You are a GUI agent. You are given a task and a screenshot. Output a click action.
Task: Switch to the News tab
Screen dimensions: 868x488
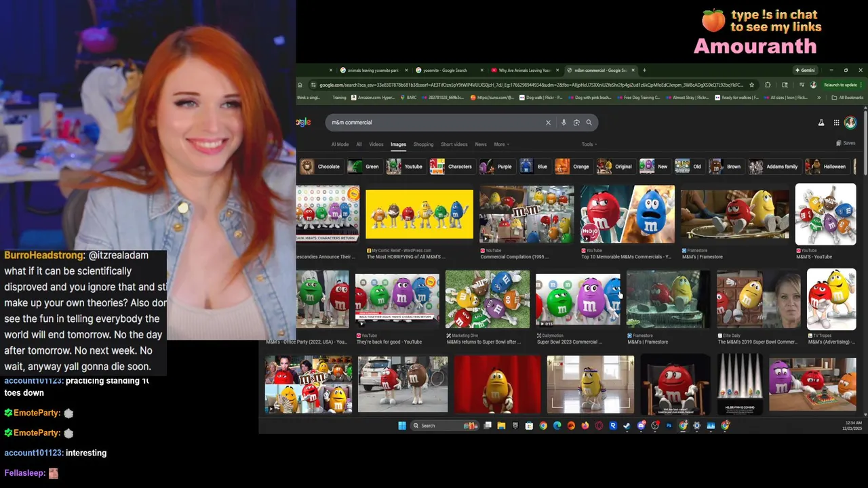pos(481,144)
